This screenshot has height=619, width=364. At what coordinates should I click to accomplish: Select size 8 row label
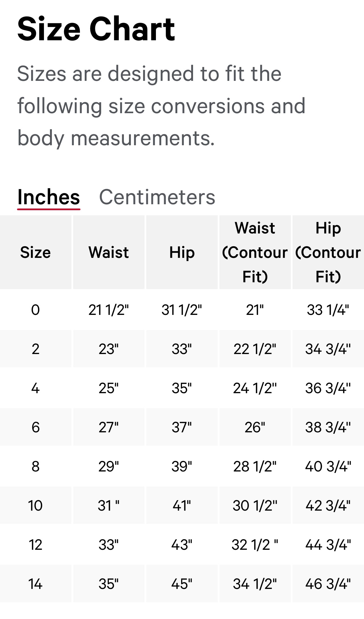point(35,466)
